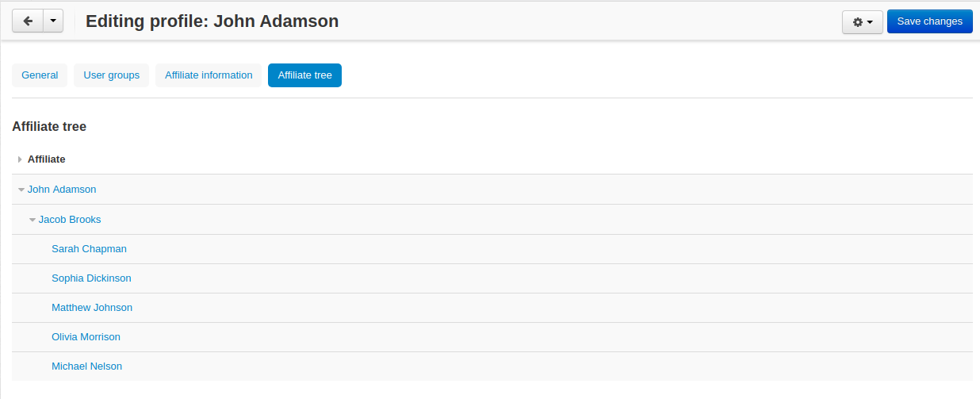Open the gear settings menu

pyautogui.click(x=863, y=22)
